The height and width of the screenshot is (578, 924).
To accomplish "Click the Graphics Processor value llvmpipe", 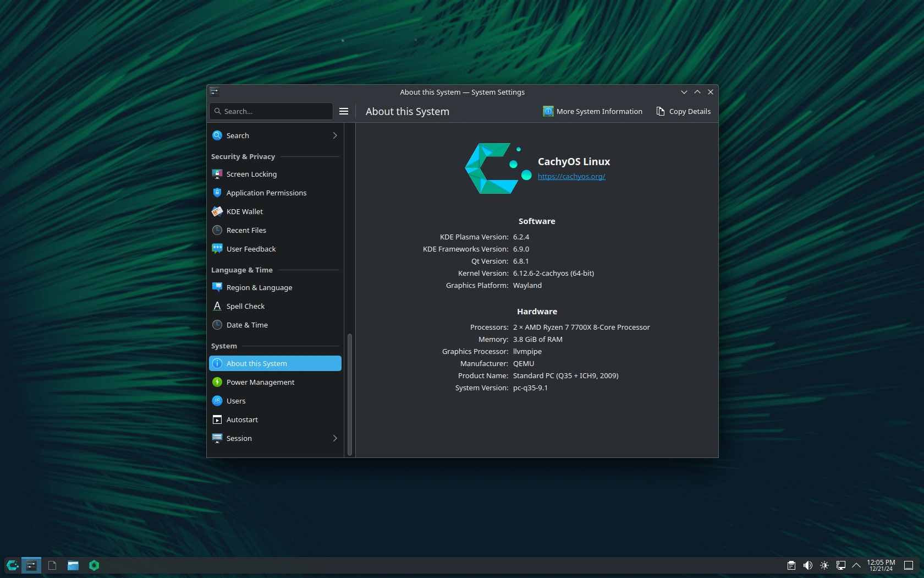I will pos(527,351).
